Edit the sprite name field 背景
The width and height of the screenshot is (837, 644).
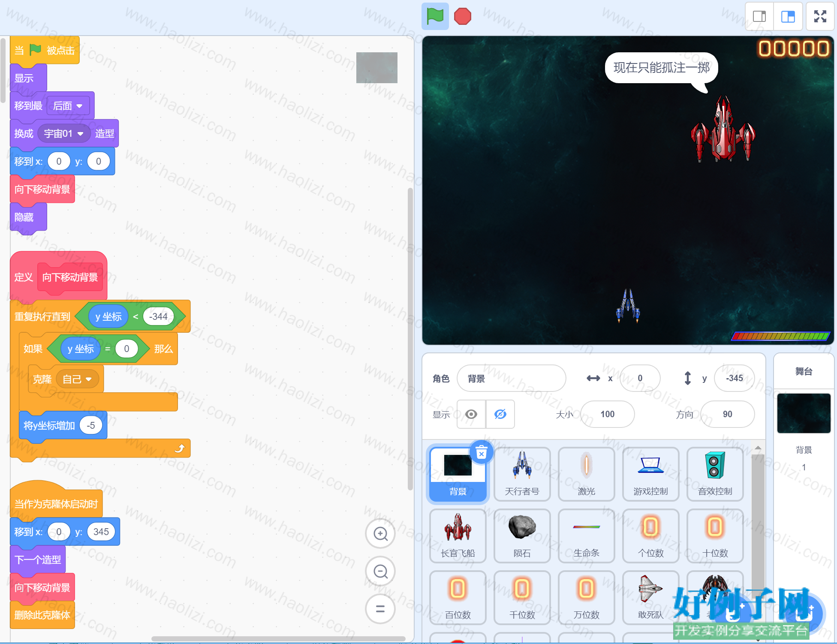(x=511, y=378)
